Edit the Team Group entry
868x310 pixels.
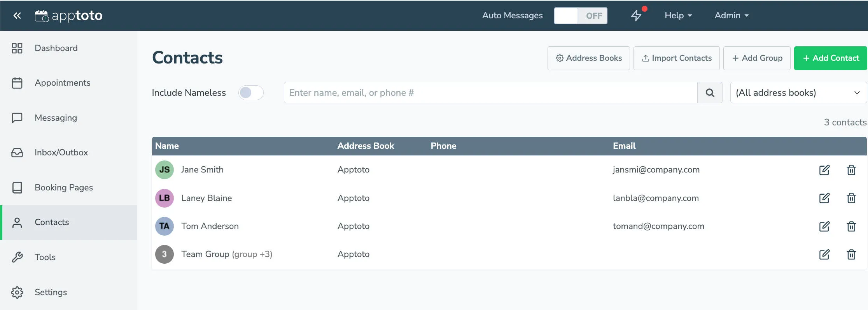(824, 254)
